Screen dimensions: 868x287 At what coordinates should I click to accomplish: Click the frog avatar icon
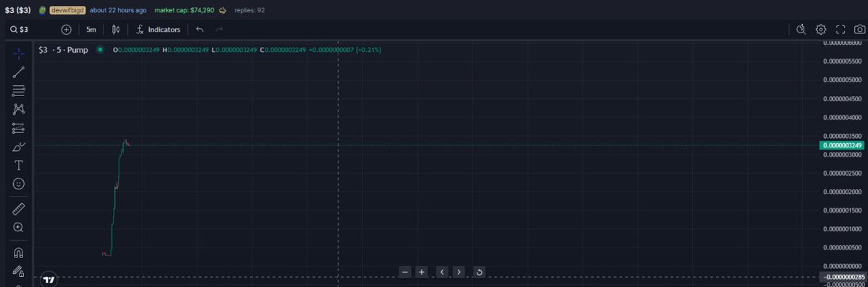pos(43,10)
